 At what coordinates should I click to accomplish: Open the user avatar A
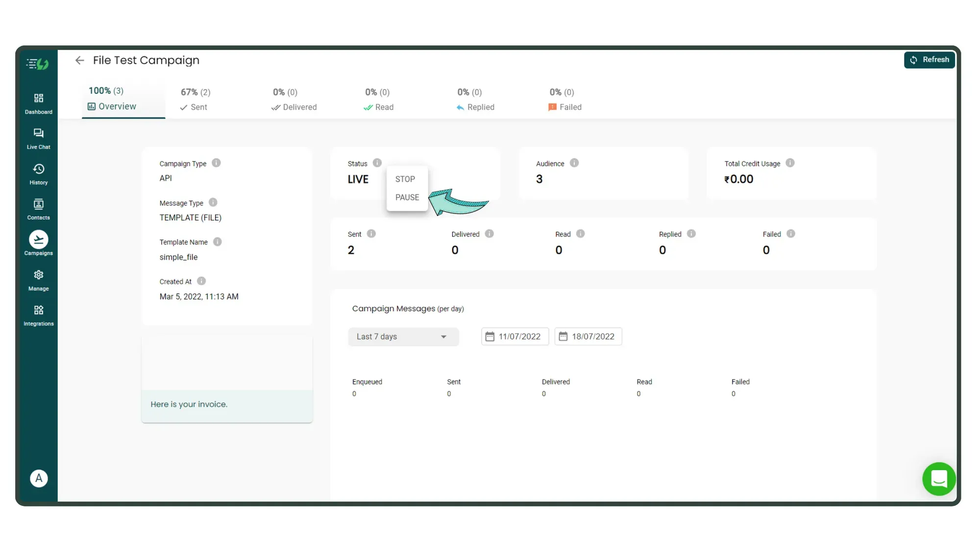[x=39, y=478]
